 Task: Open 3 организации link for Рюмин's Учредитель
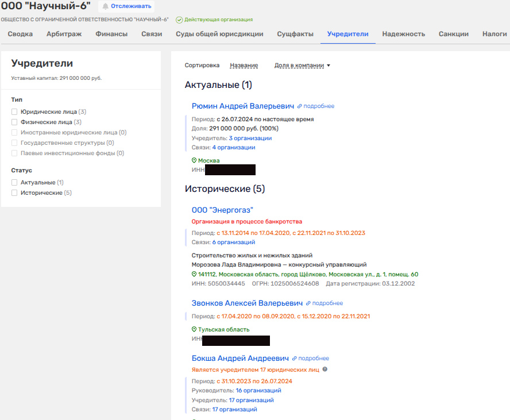pyautogui.click(x=250, y=138)
